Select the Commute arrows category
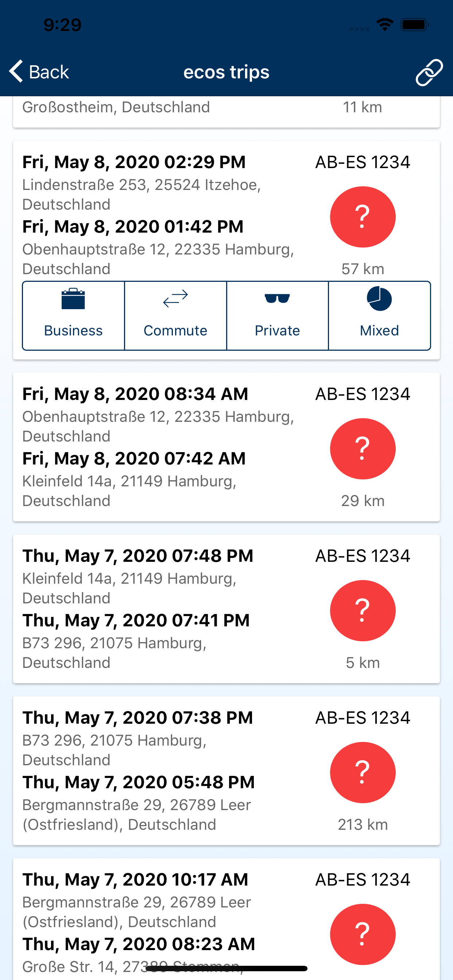 pos(175,315)
